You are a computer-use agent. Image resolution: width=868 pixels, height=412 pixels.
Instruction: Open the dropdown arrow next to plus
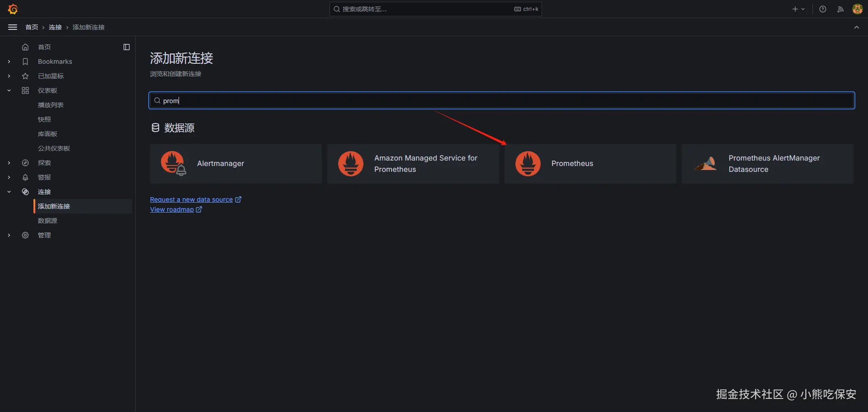click(x=803, y=9)
